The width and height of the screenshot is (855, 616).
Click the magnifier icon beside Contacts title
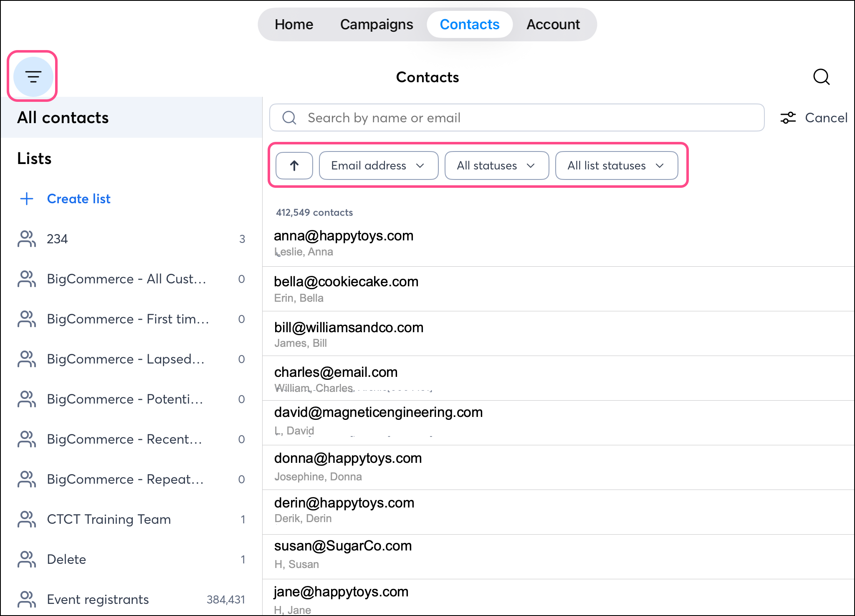pyautogui.click(x=821, y=77)
